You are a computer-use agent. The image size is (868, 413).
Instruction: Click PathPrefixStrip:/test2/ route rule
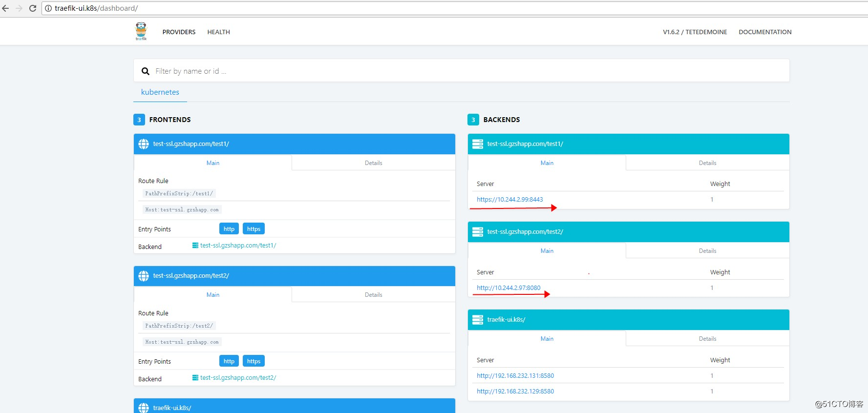(x=179, y=326)
